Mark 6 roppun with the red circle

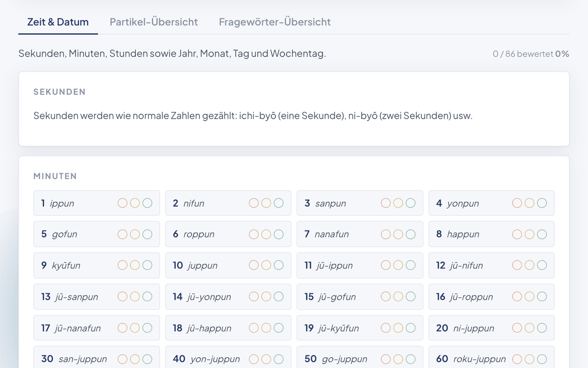coord(254,235)
